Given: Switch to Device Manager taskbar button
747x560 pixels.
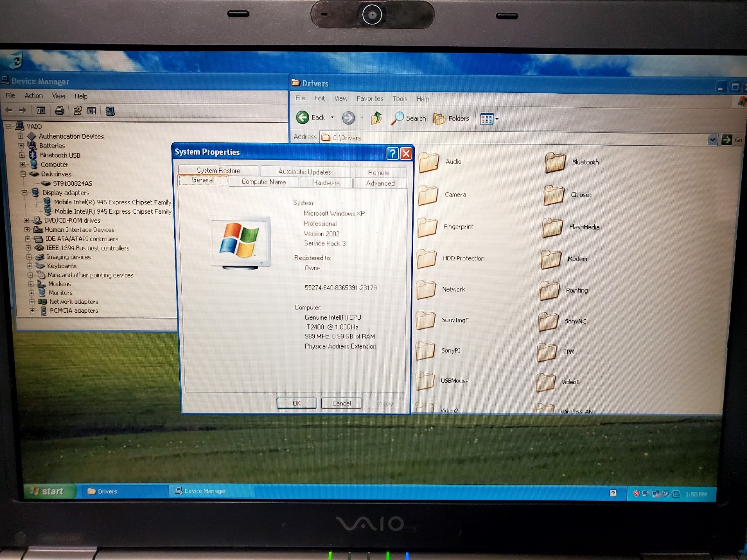Looking at the screenshot, I should coord(212,491).
